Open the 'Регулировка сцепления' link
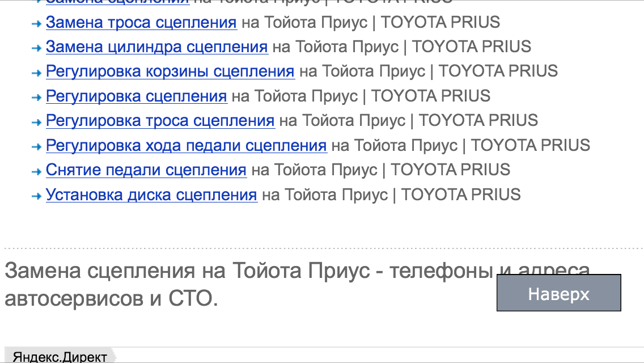This screenshot has width=644, height=363. click(135, 96)
